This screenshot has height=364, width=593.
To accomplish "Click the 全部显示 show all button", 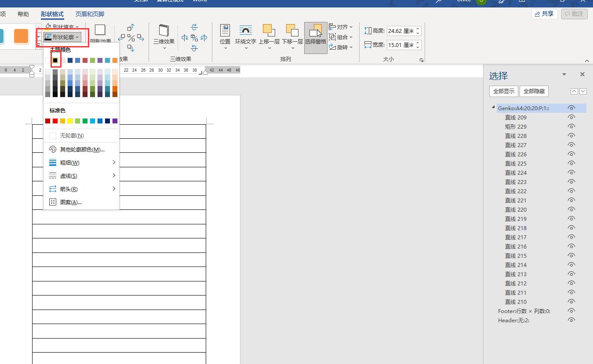I will pos(503,91).
